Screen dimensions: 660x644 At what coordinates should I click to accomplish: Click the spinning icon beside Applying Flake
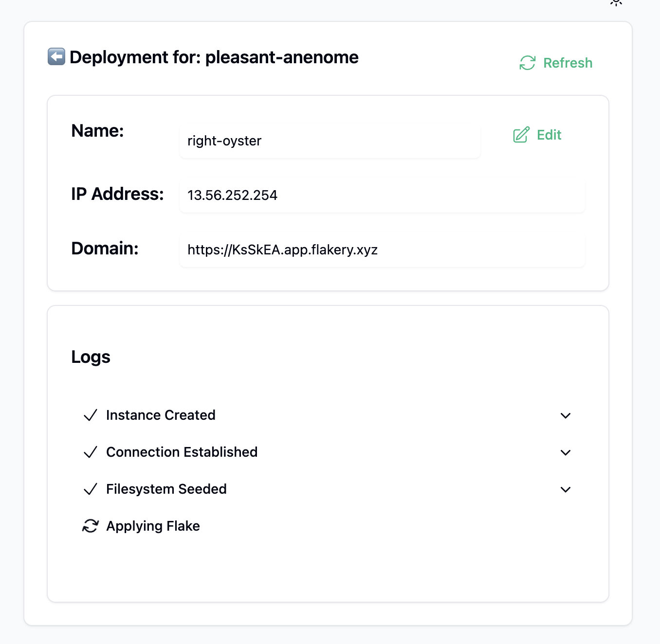(90, 526)
